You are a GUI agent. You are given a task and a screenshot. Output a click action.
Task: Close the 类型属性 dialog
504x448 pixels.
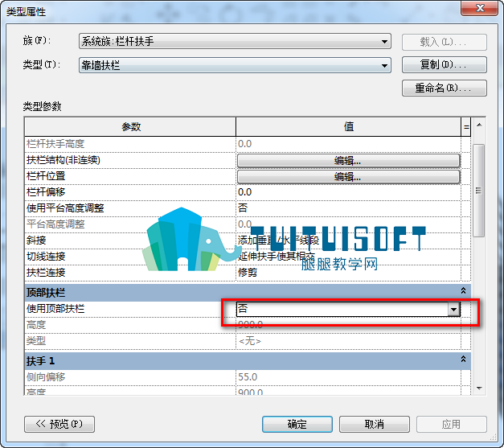[x=480, y=8]
